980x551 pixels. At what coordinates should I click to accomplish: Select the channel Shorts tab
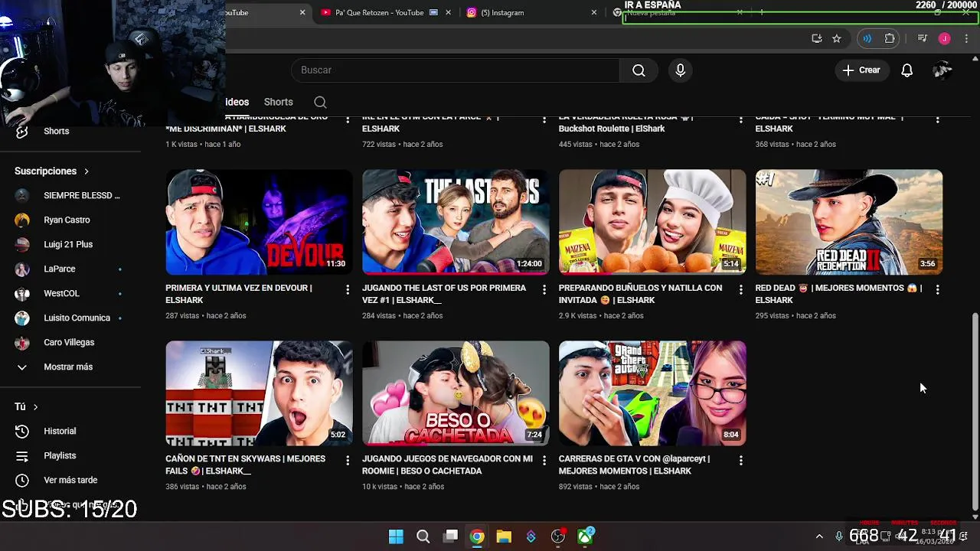tap(279, 103)
